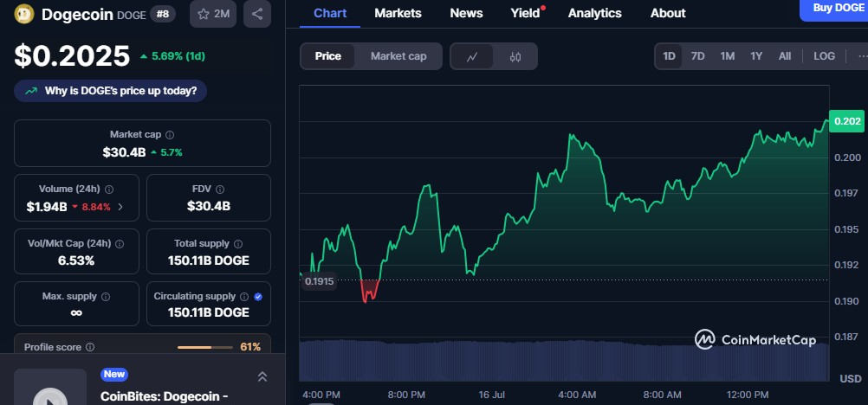Open the share icon button
The image size is (868, 405).
click(x=257, y=15)
